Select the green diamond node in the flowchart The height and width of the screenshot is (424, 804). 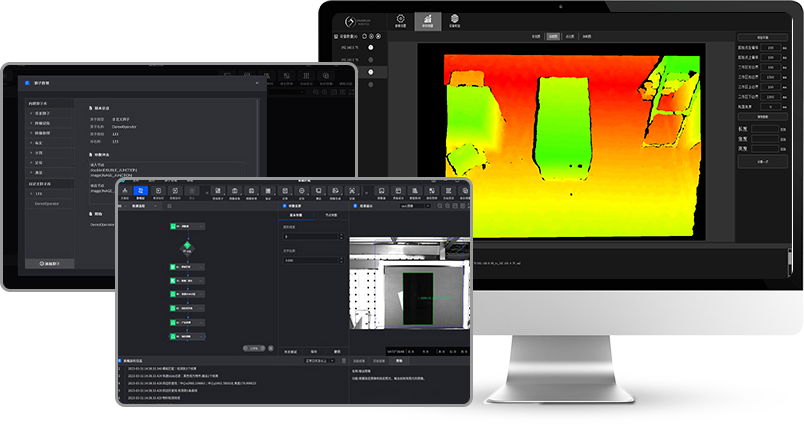point(185,245)
